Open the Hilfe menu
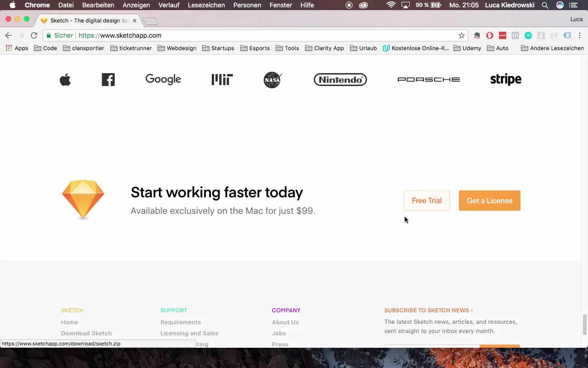This screenshot has height=368, width=588. [307, 5]
